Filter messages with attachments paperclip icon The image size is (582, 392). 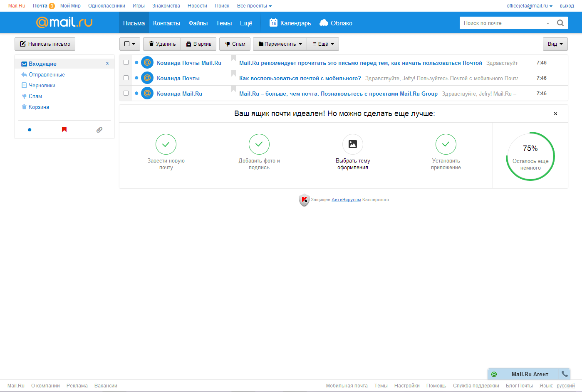coord(99,130)
